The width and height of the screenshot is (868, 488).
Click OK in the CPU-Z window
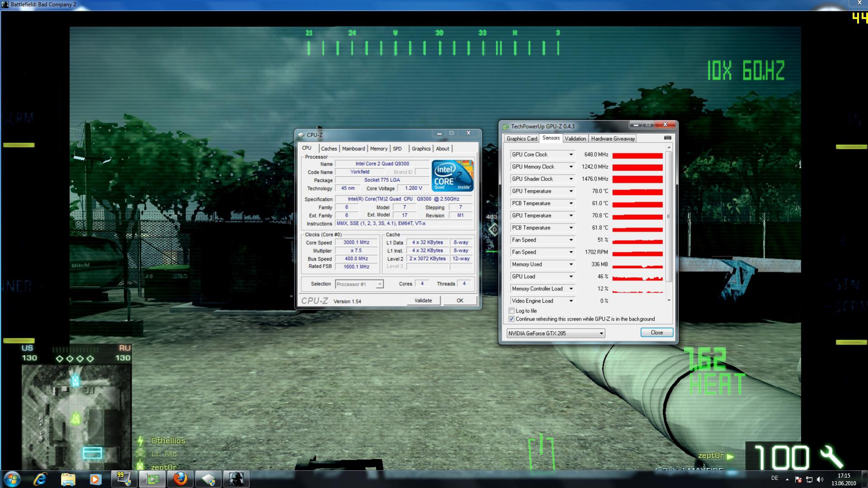pyautogui.click(x=460, y=301)
